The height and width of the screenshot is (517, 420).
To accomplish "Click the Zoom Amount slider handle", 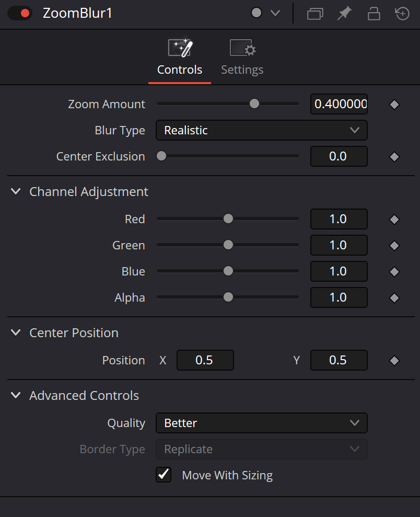I will pyautogui.click(x=254, y=104).
